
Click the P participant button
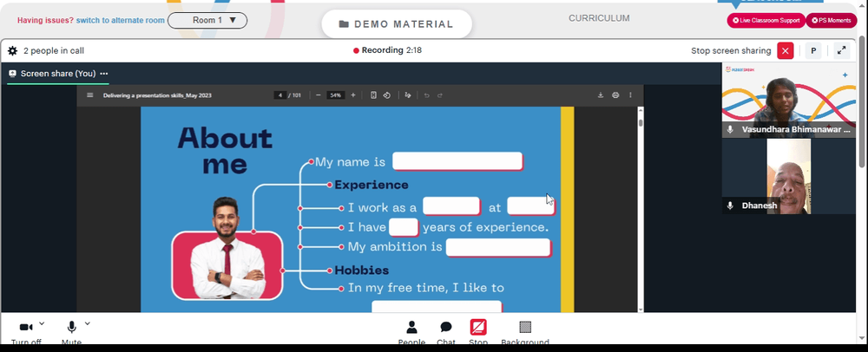click(x=813, y=51)
